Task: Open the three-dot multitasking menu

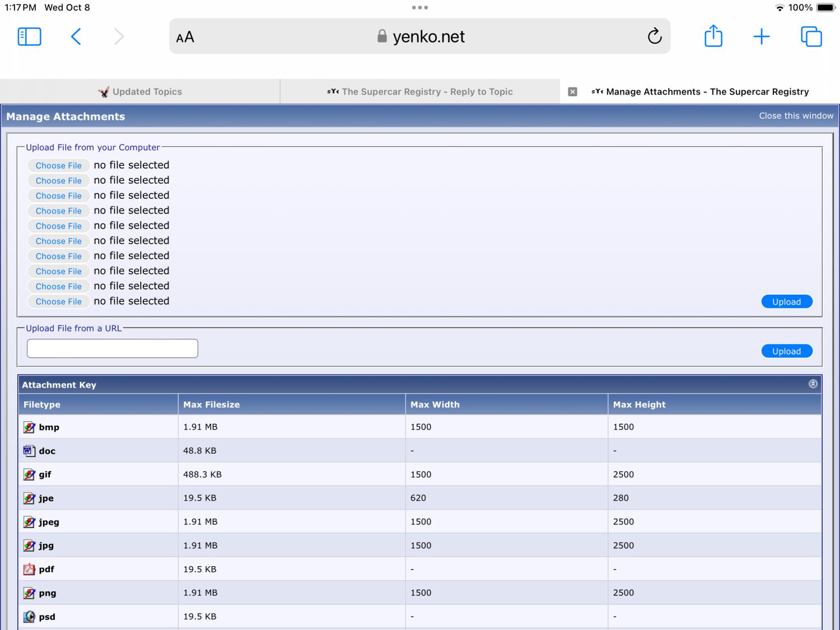Action: pyautogui.click(x=419, y=8)
